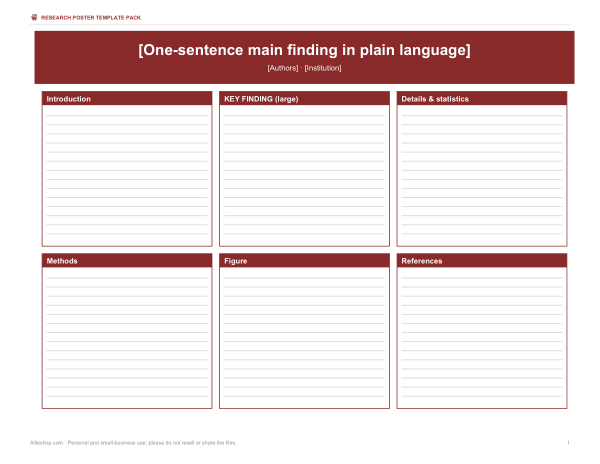Select the 'RESEARCH POSTER TEMPLATE PACK' header text
600x464 pixels.
click(91, 18)
